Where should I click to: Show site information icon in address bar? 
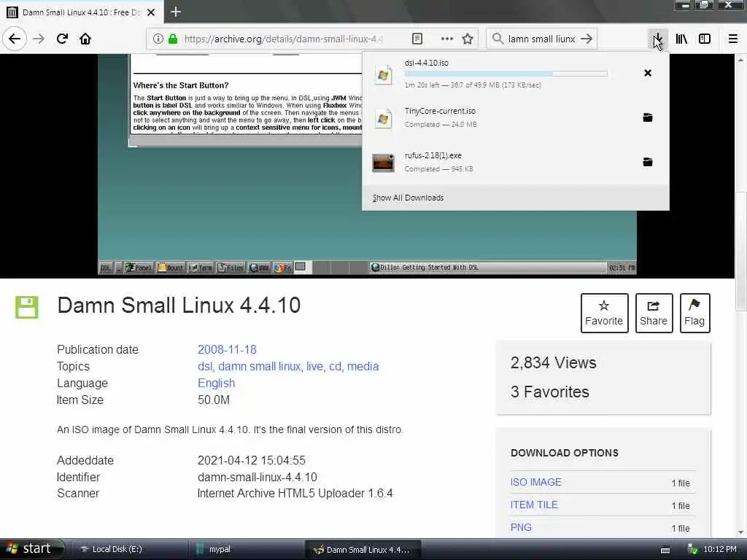[x=158, y=39]
